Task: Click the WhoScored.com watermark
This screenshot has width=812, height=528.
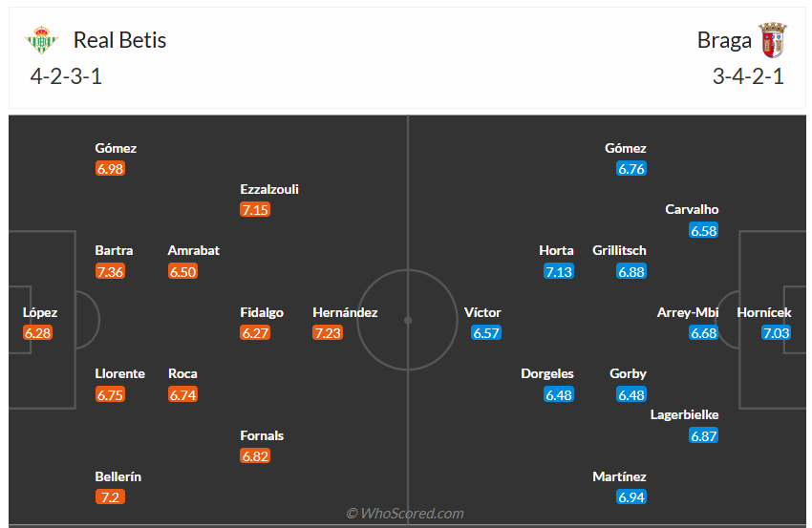Action: pos(405,514)
